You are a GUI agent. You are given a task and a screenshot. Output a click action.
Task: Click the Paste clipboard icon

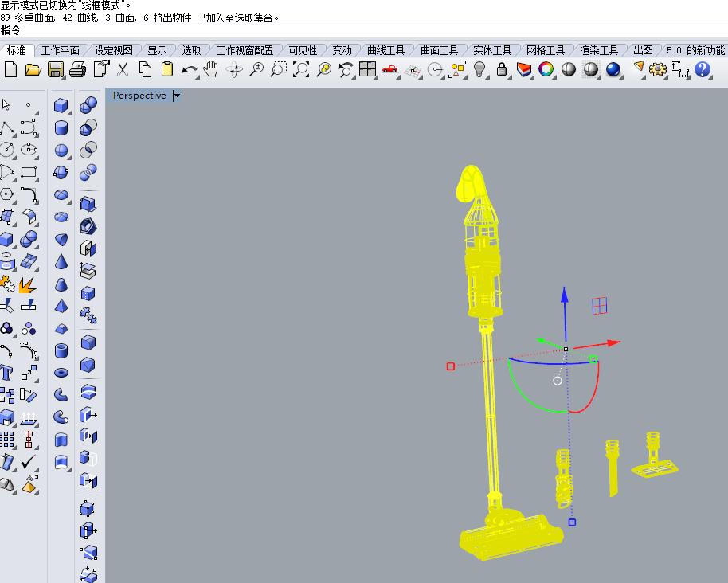167,69
